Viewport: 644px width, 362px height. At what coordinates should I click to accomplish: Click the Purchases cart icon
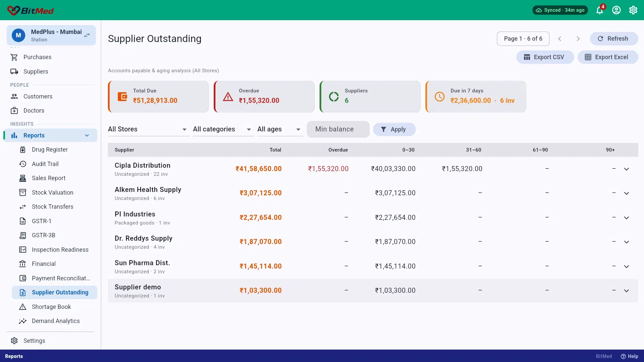click(14, 57)
